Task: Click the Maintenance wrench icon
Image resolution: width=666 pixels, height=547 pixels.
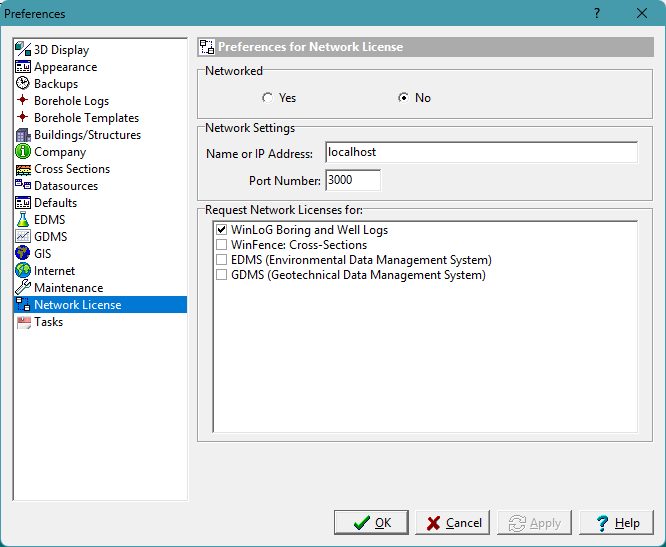Action: [x=23, y=288]
